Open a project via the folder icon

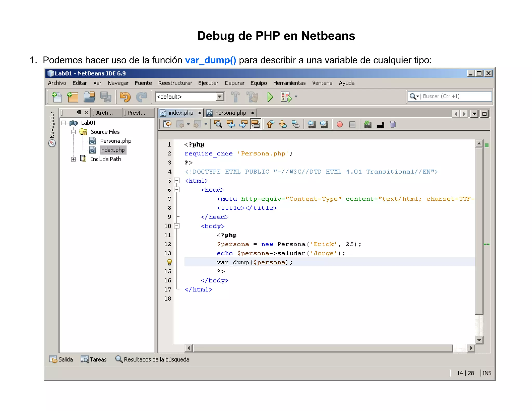[x=89, y=97]
